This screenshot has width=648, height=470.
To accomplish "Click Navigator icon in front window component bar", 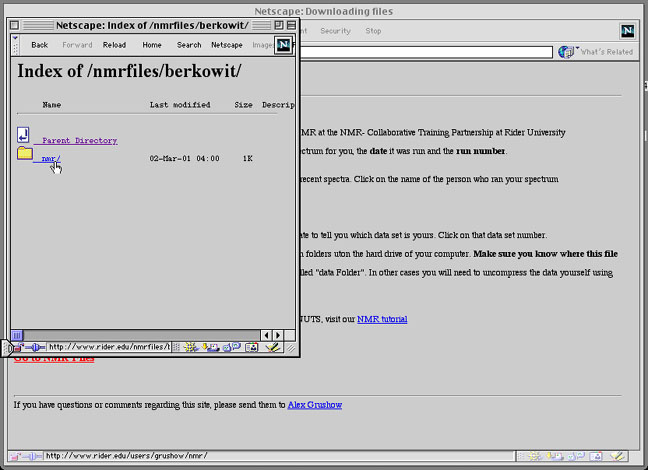I will point(188,347).
